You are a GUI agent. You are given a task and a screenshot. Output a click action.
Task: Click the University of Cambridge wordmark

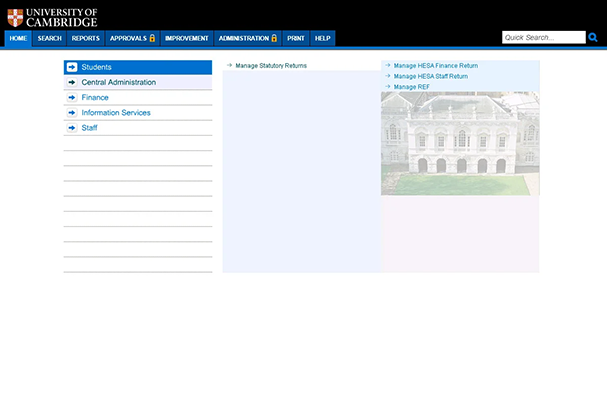(x=62, y=18)
